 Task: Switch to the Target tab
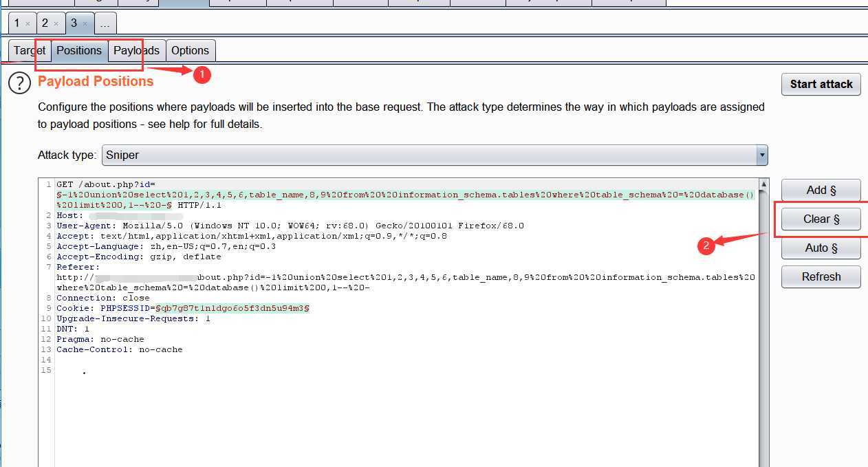(30, 50)
